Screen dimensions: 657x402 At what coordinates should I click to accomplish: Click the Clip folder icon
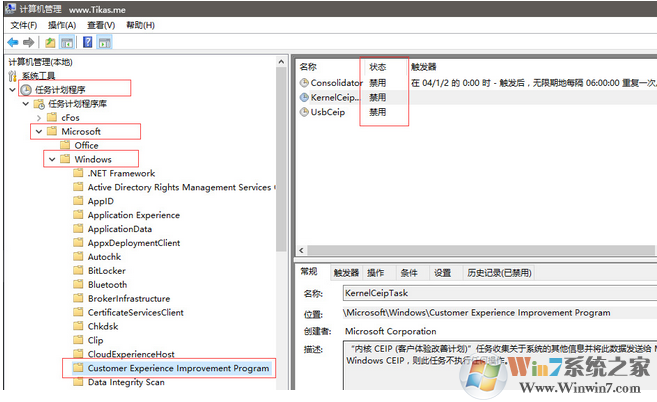coord(78,339)
